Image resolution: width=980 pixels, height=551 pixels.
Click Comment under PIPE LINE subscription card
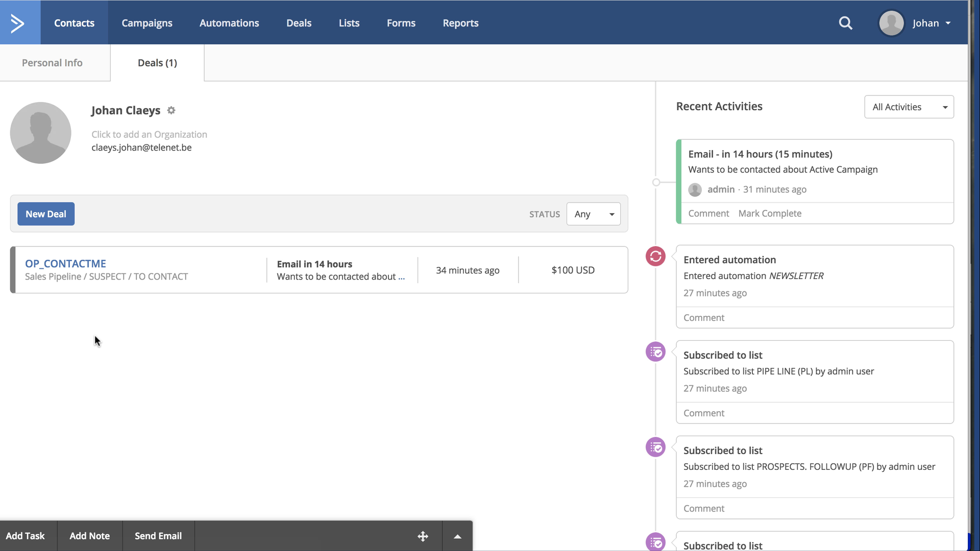tap(704, 413)
